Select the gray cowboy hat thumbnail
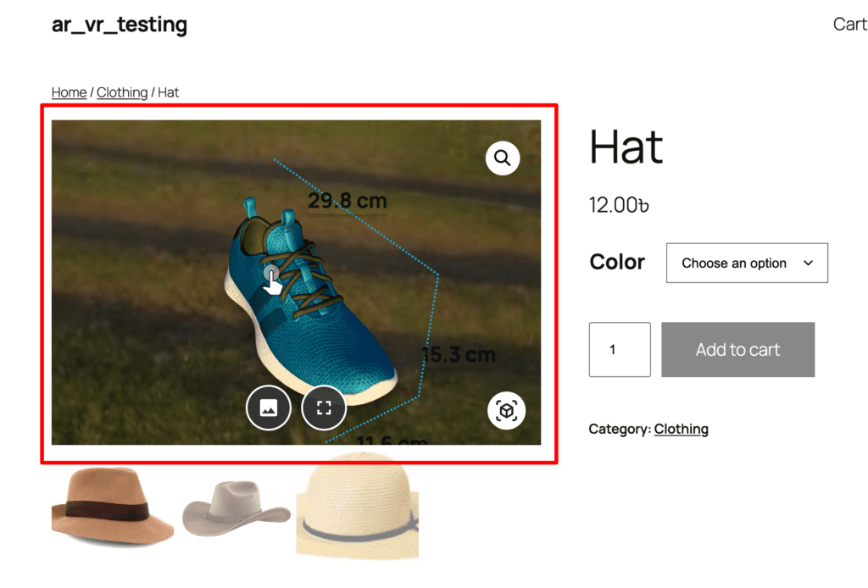This screenshot has height=588, width=868. click(x=236, y=508)
